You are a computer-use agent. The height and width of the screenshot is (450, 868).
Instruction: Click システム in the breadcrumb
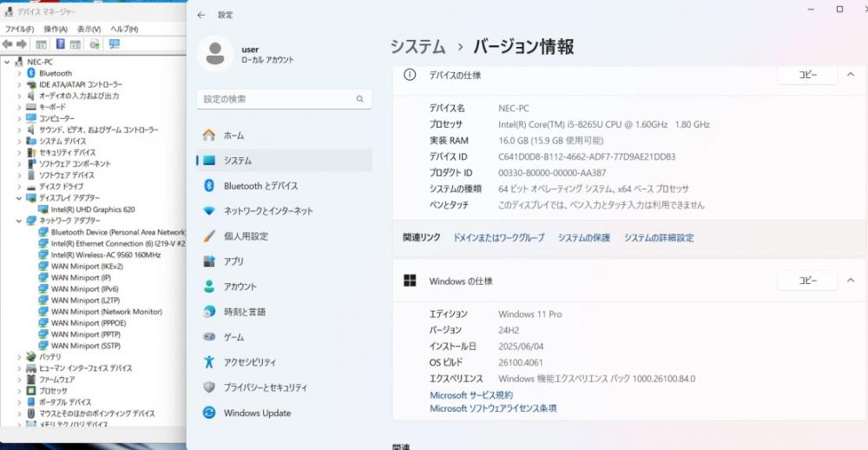click(418, 47)
